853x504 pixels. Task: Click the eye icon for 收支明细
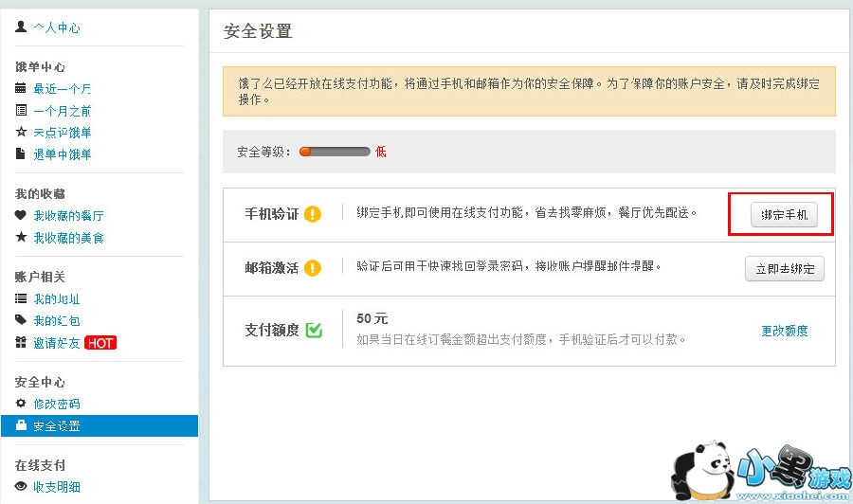[x=21, y=486]
